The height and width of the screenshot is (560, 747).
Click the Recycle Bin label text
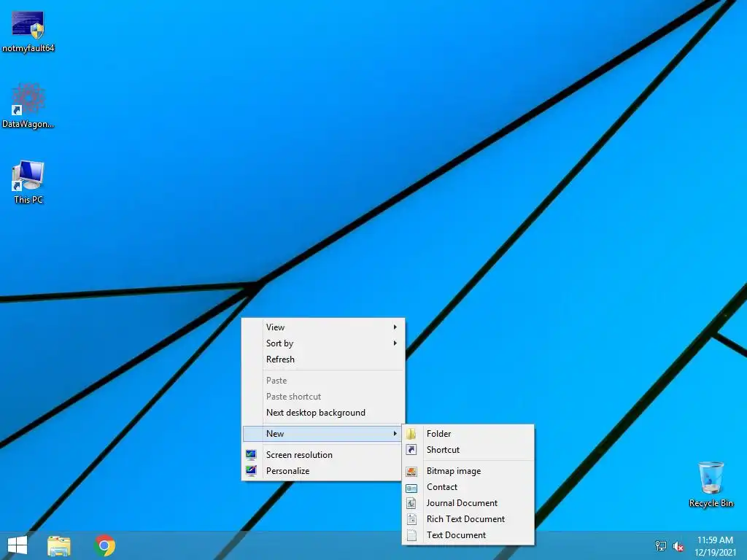click(711, 503)
